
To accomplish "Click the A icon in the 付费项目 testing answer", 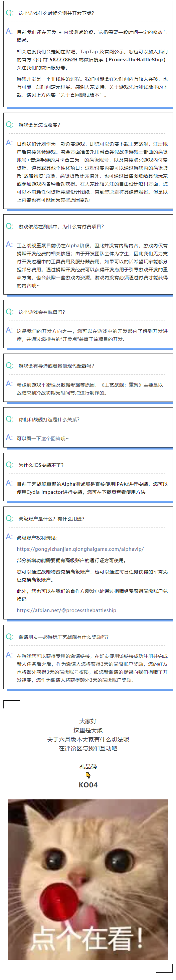I will click(x=10, y=245).
